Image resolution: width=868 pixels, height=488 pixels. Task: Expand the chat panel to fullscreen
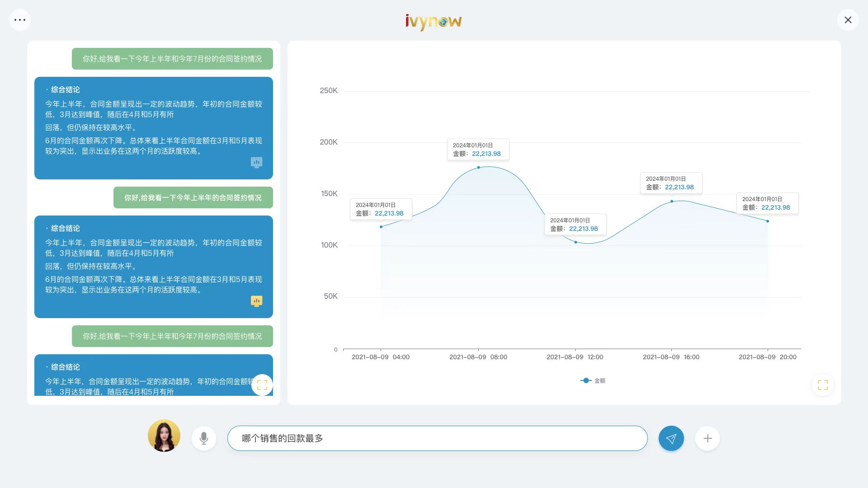262,385
